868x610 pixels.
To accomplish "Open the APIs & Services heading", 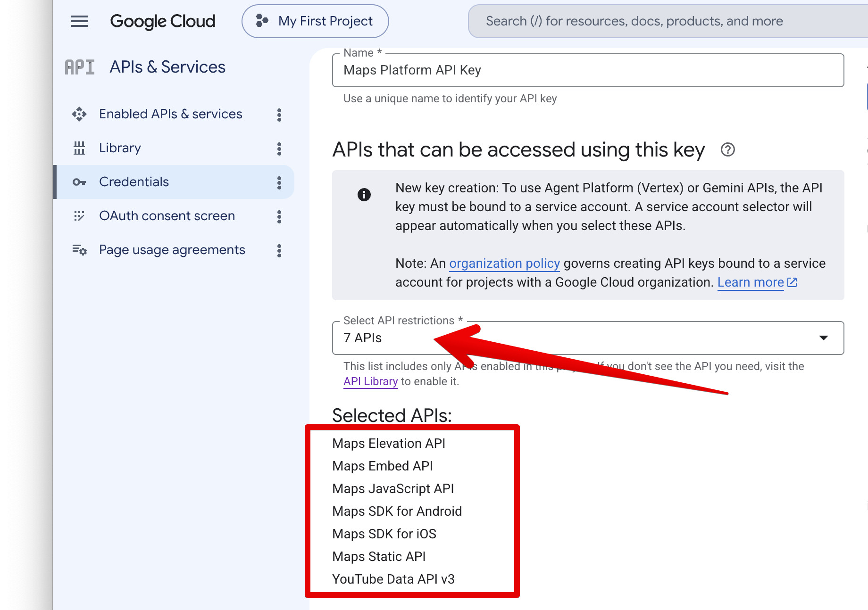I will 167,67.
